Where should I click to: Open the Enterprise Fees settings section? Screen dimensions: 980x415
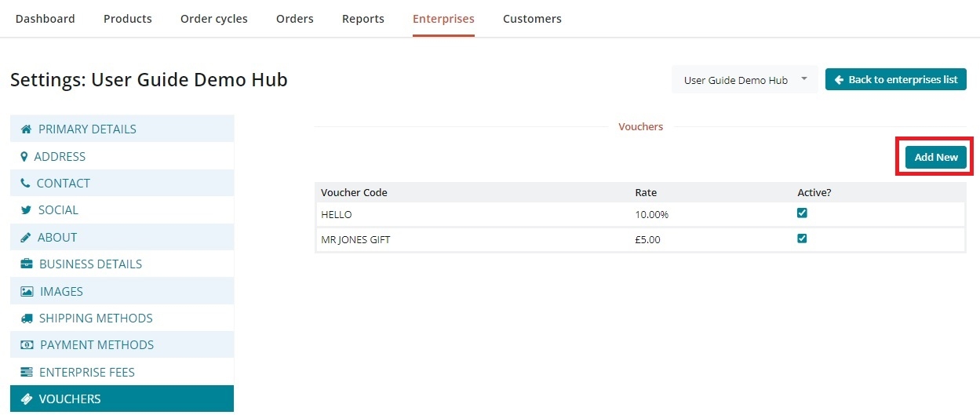click(x=86, y=373)
